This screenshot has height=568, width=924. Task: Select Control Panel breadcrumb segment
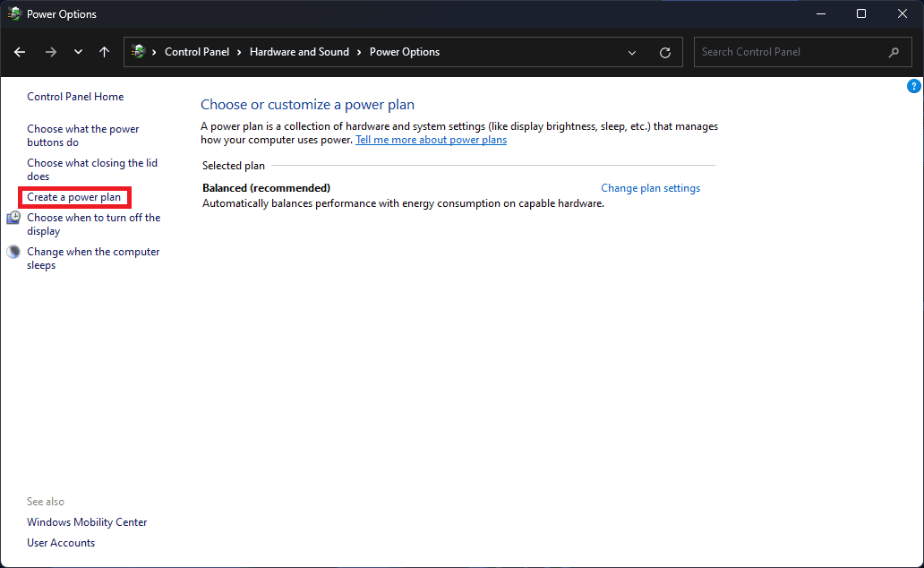coord(197,52)
